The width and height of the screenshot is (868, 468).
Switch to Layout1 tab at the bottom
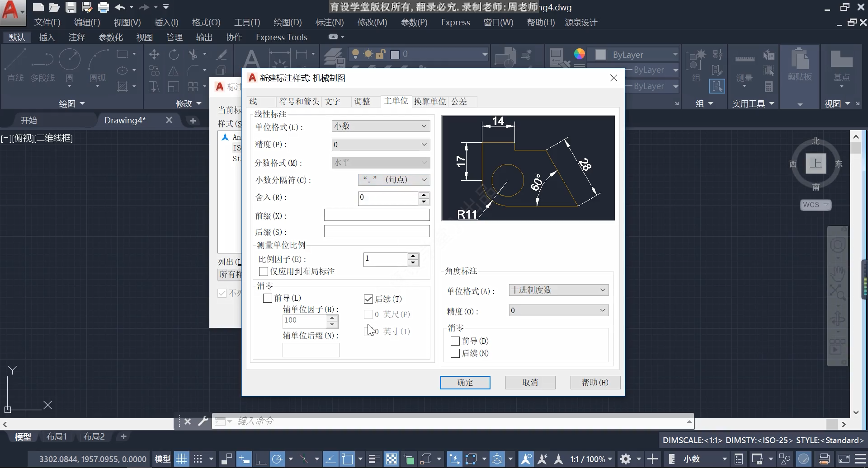[57, 437]
